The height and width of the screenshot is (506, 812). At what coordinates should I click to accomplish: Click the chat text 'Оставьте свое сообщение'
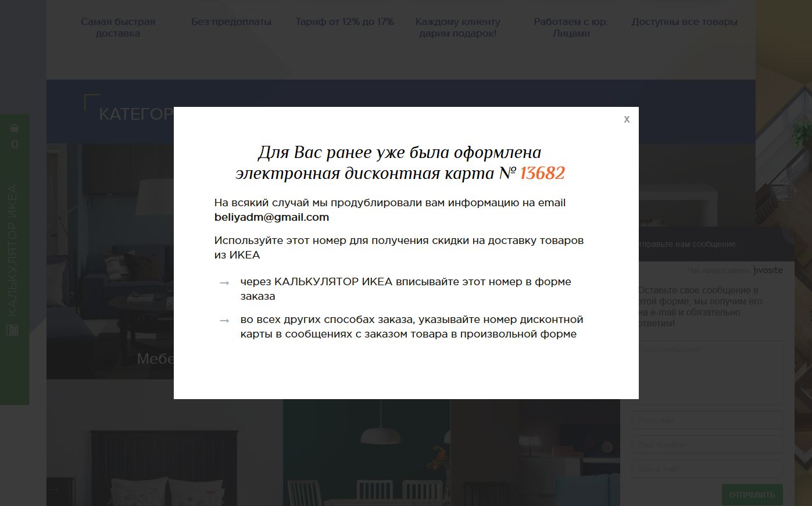click(700, 306)
